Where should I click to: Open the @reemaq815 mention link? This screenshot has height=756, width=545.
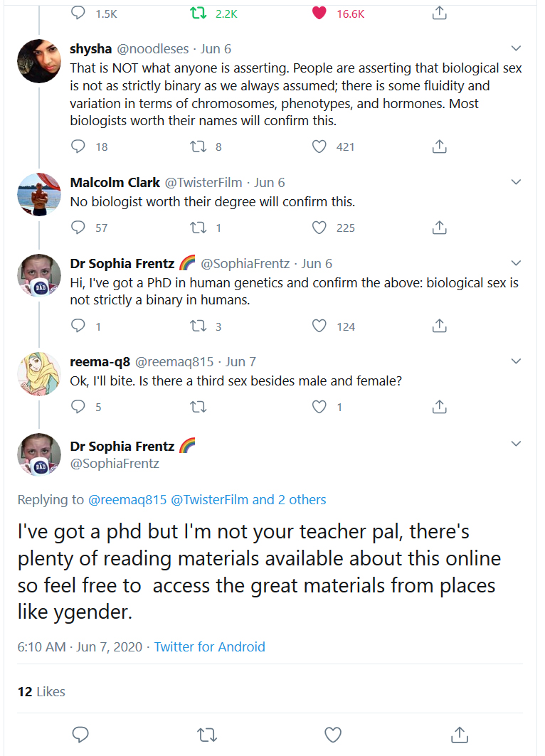point(127,500)
